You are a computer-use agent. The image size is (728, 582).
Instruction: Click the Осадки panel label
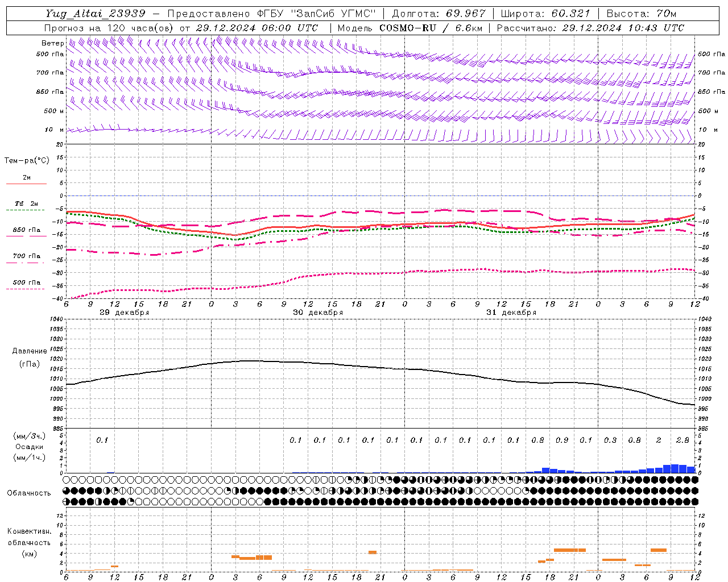pos(30,447)
